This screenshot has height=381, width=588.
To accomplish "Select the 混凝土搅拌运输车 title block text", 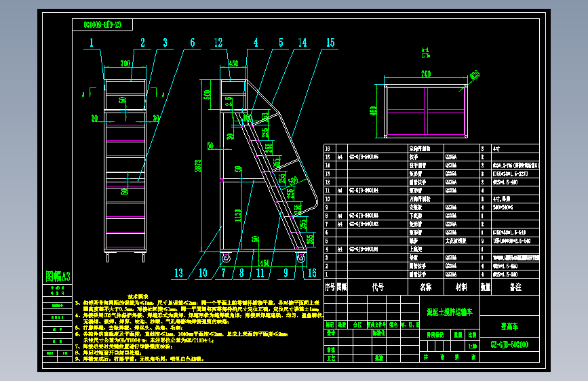I will coord(450,312).
